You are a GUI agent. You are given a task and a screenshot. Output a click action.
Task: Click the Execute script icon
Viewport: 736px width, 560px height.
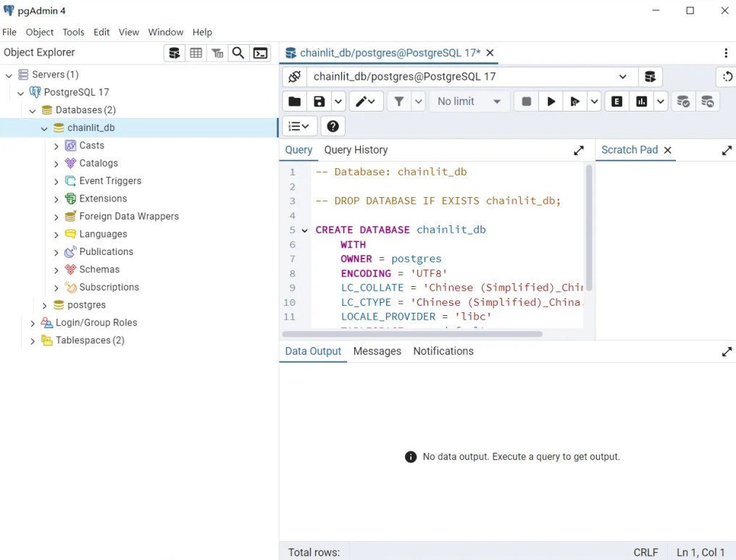[574, 101]
